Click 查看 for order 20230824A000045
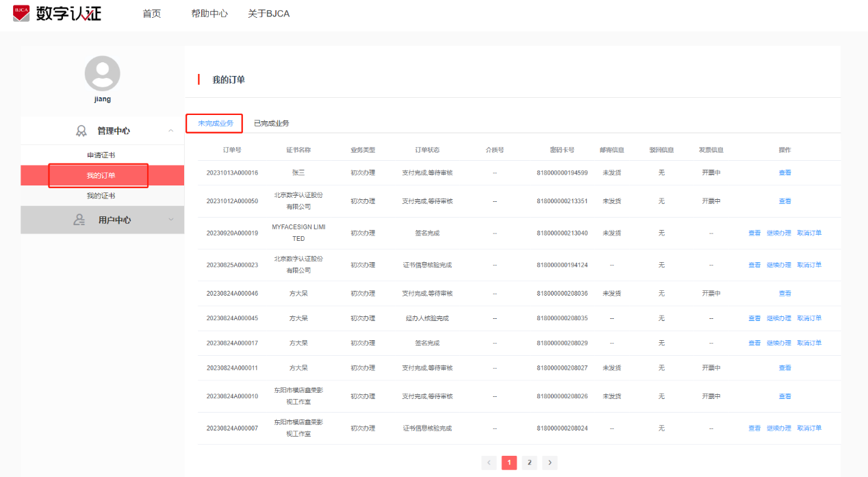868x477 pixels. [x=754, y=318]
